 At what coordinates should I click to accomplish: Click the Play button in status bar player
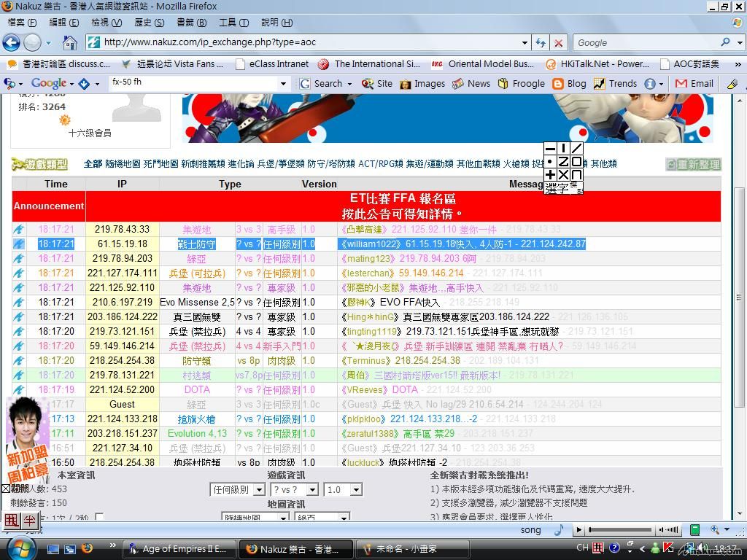click(578, 529)
